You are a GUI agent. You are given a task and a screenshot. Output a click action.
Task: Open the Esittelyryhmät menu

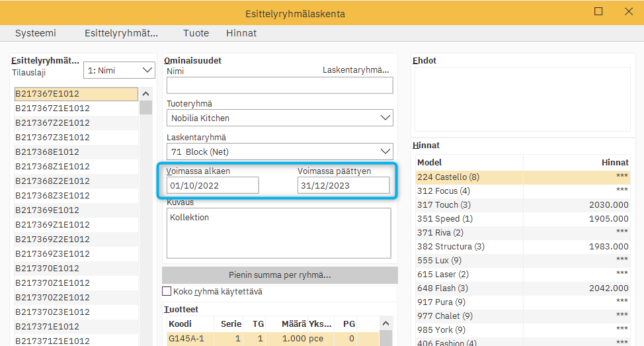121,33
